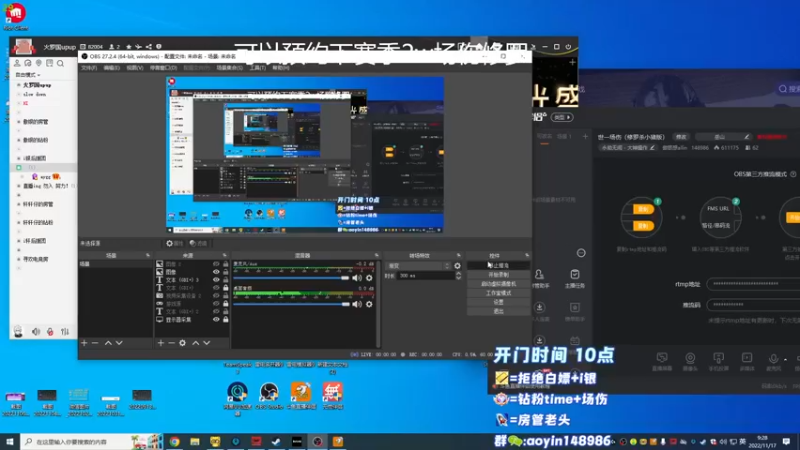Click the 设置 button in OBS Controls
Viewport: 800px width, 450px height.
(x=498, y=302)
